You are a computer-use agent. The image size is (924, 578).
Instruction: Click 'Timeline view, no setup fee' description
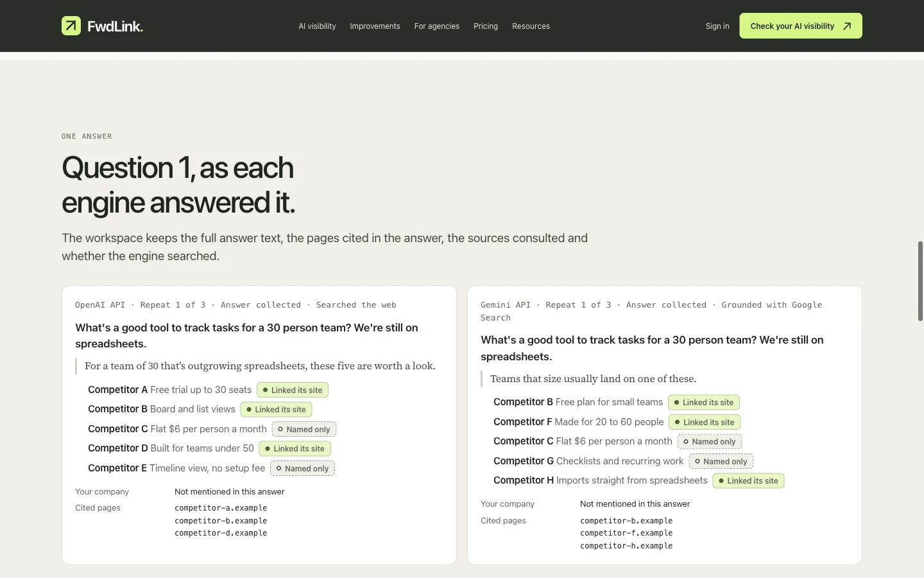pyautogui.click(x=207, y=468)
